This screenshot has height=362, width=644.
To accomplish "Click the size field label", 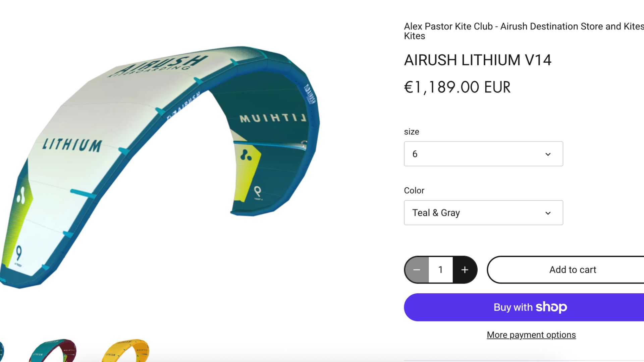I will (412, 132).
